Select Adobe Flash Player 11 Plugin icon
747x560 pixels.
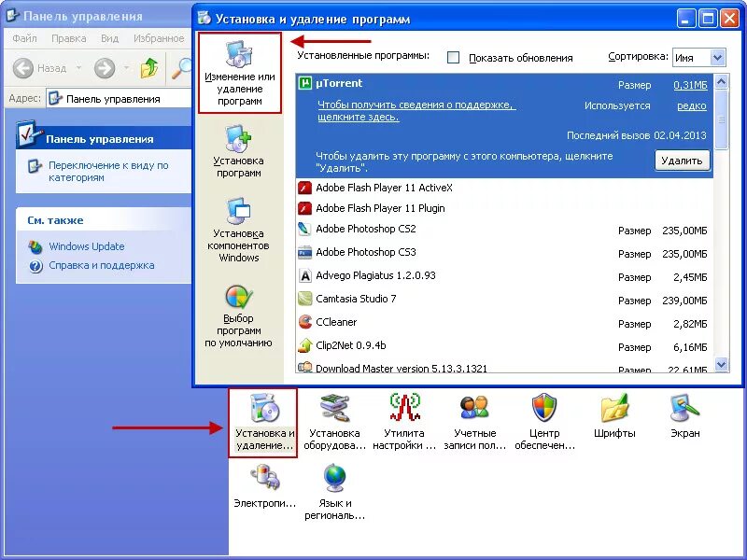tap(304, 208)
